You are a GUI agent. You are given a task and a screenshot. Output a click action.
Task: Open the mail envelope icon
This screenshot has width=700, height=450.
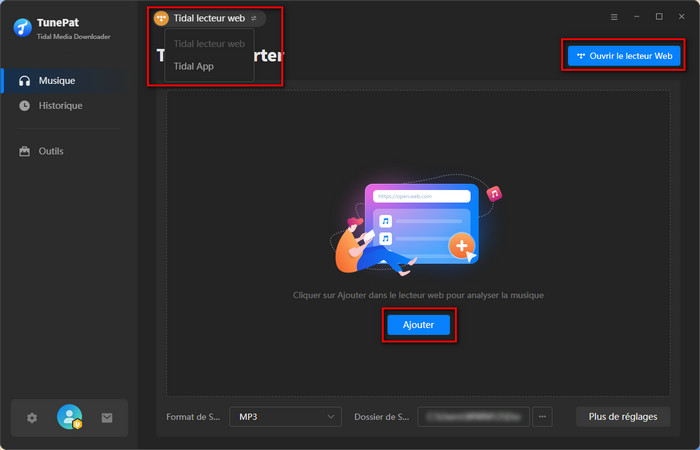coord(107,418)
